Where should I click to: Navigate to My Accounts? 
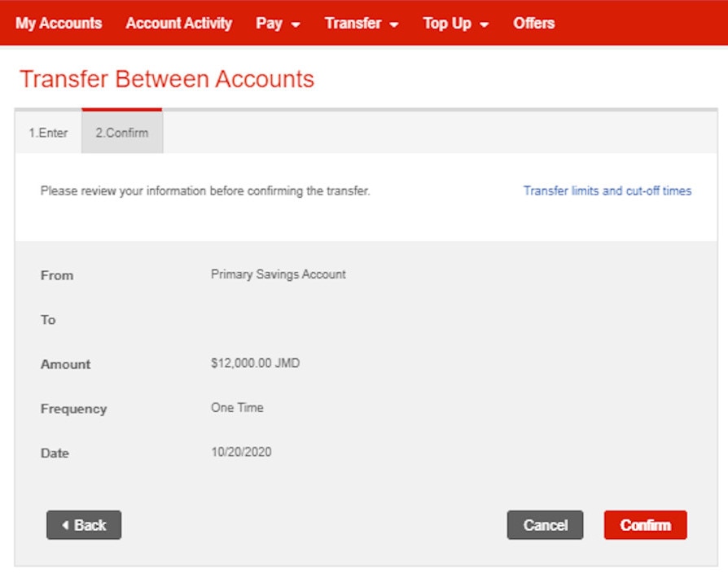(58, 24)
